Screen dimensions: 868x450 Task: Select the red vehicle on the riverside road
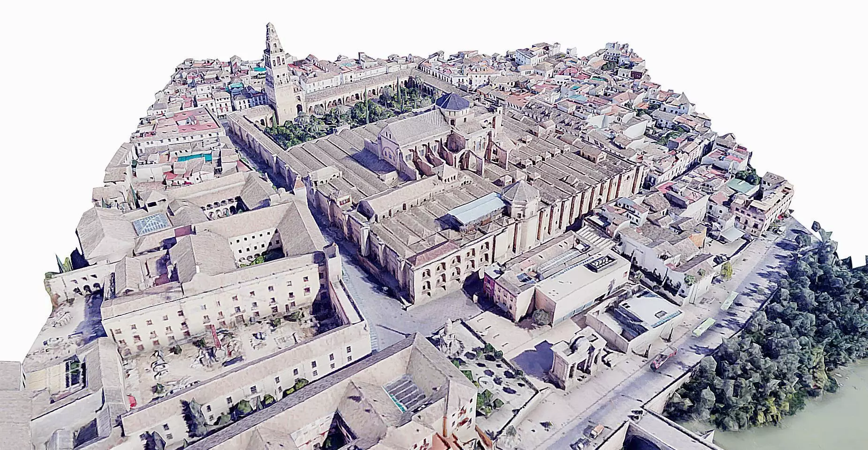(663, 359)
